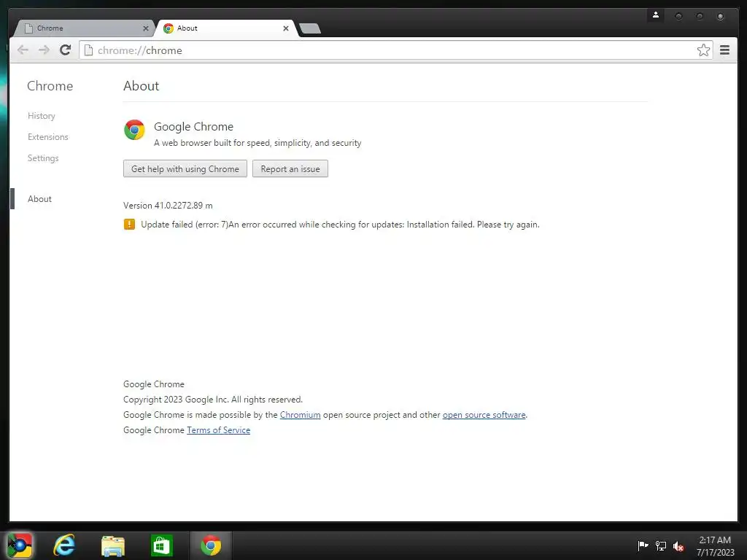
Task: Click the rightmost title bar button to close the window
Action: (x=720, y=16)
